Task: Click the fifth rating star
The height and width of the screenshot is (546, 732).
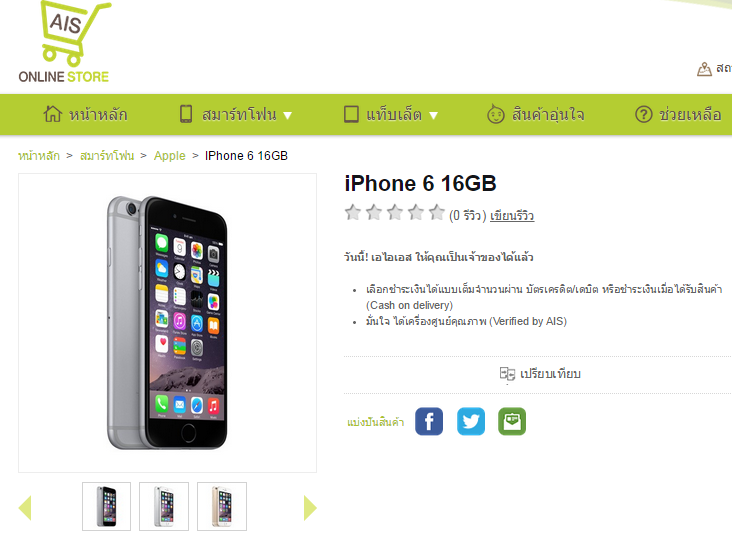Action: click(437, 212)
